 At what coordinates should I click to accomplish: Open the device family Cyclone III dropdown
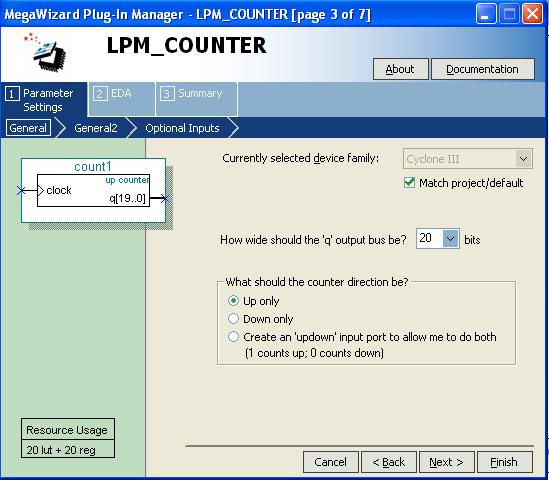pos(467,159)
